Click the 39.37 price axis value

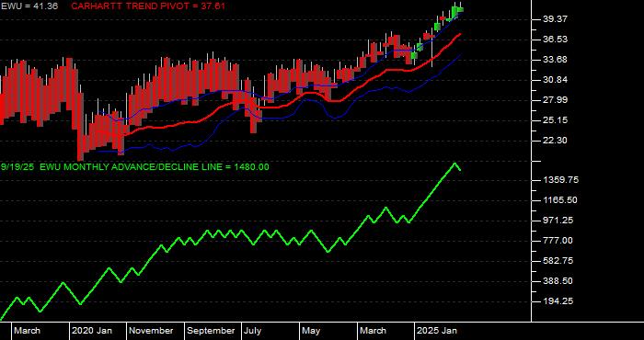556,19
